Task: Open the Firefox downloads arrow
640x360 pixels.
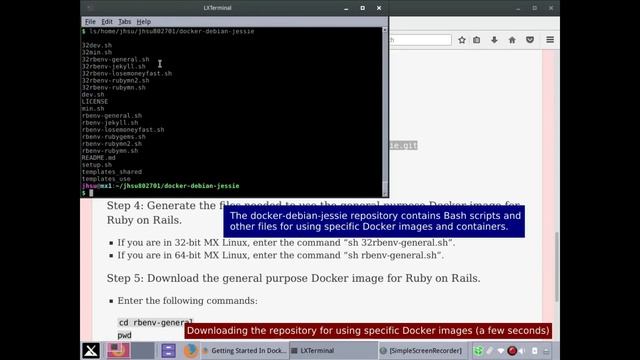Action: click(x=494, y=40)
